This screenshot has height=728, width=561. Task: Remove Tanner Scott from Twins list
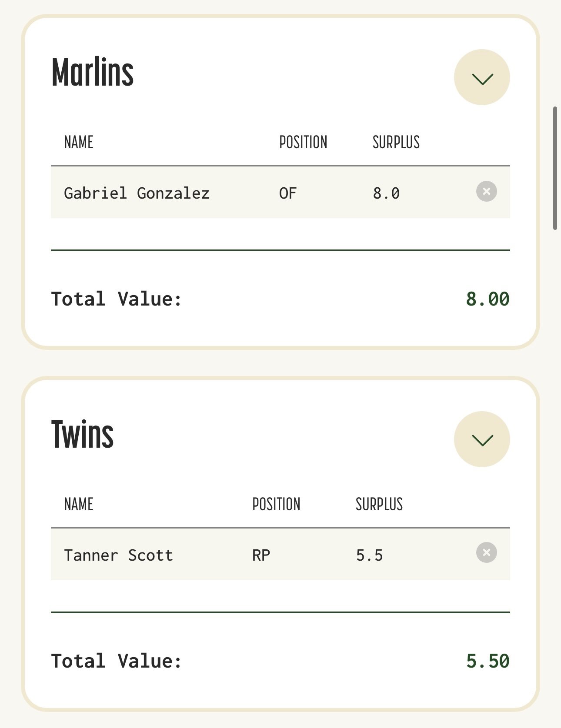pyautogui.click(x=486, y=553)
